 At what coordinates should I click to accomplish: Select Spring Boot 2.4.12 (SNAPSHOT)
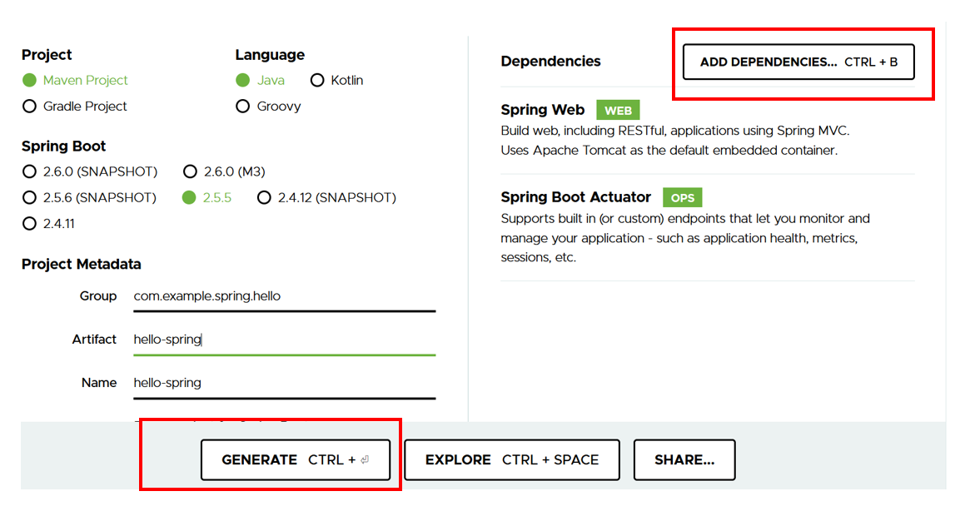265,197
